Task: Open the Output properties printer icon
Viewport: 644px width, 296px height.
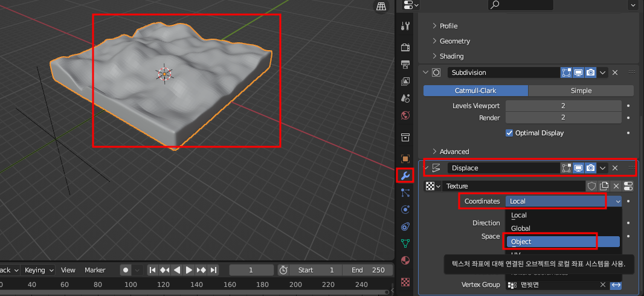Action: (405, 64)
